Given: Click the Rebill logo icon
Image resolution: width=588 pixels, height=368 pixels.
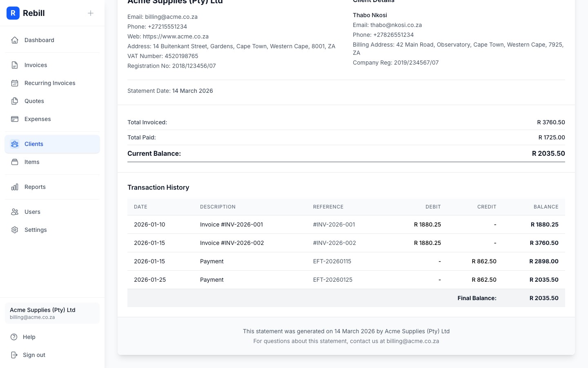Looking at the screenshot, I should [x=13, y=13].
